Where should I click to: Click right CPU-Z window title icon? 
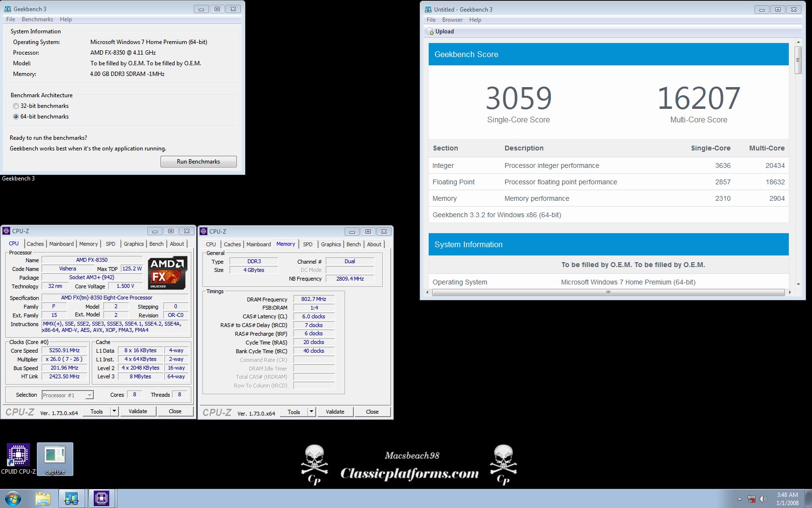point(203,231)
